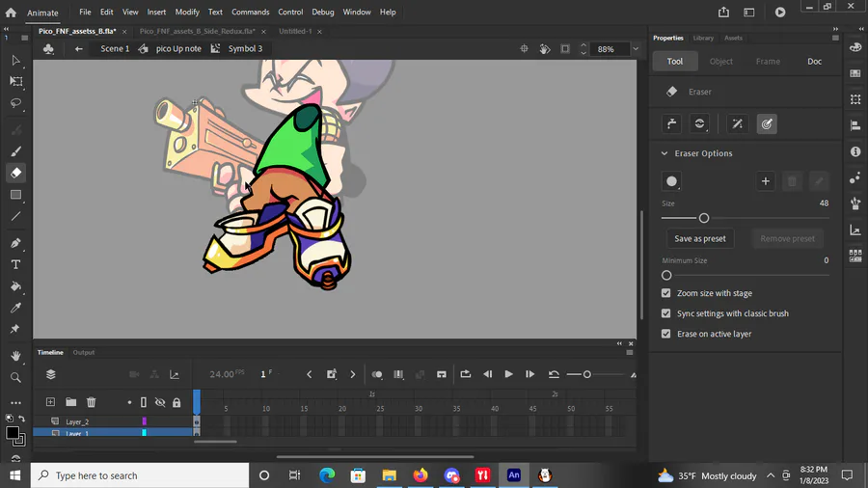Collapse the Eraser Options section
This screenshot has width=868, height=488.
[664, 153]
